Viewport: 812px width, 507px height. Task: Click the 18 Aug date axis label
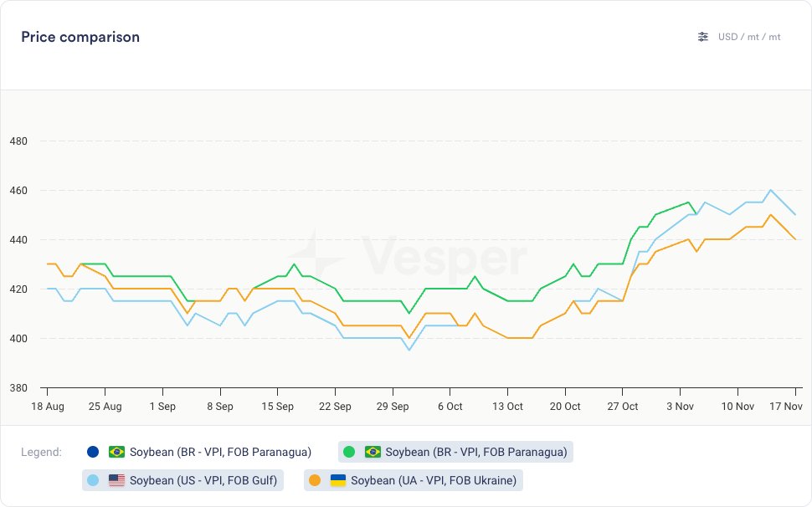click(x=47, y=406)
